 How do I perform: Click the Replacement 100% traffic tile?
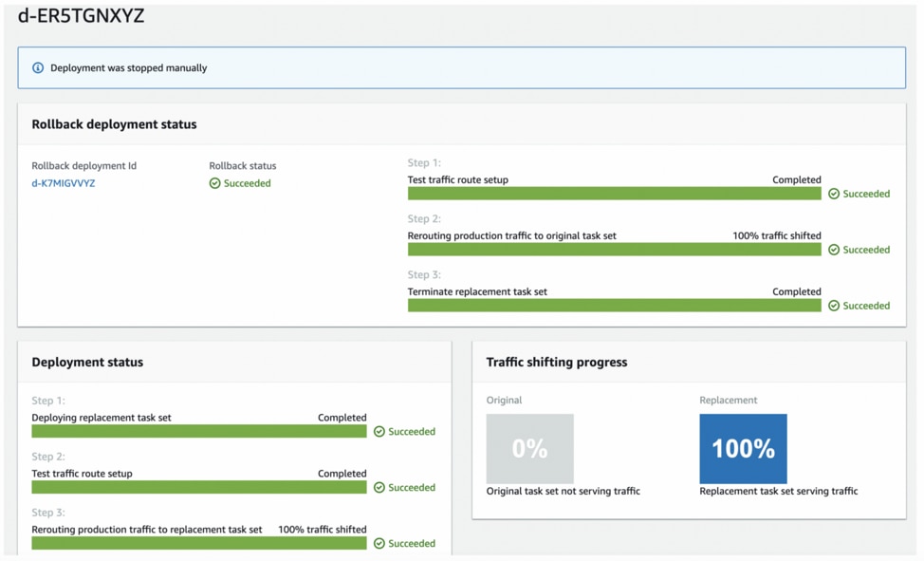[742, 448]
